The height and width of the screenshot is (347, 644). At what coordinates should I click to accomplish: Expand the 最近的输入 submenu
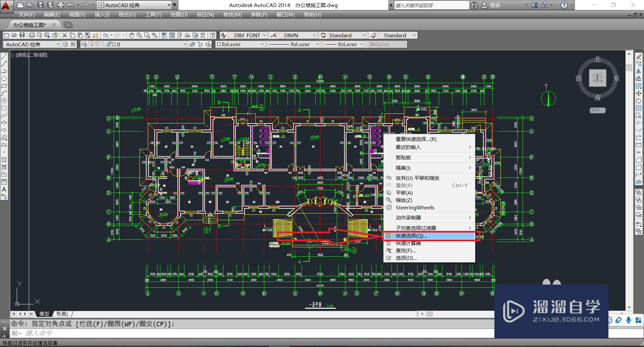pos(429,147)
